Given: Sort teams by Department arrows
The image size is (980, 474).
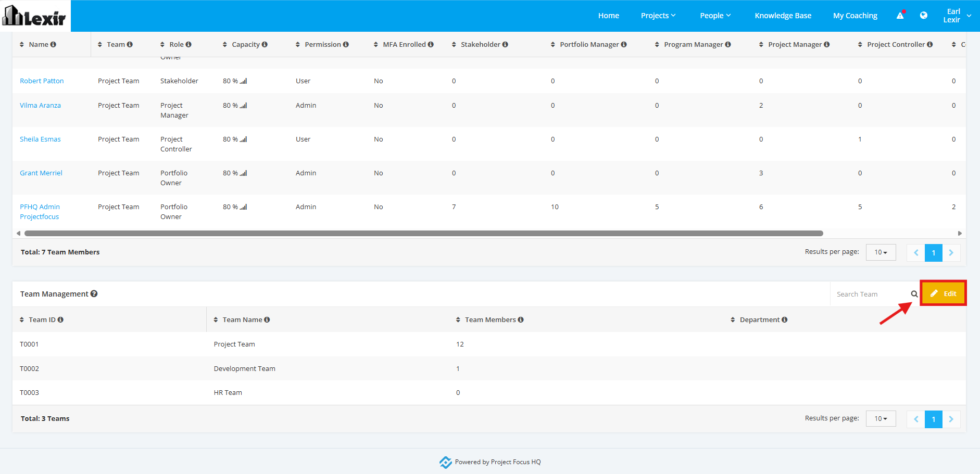Looking at the screenshot, I should (x=733, y=320).
